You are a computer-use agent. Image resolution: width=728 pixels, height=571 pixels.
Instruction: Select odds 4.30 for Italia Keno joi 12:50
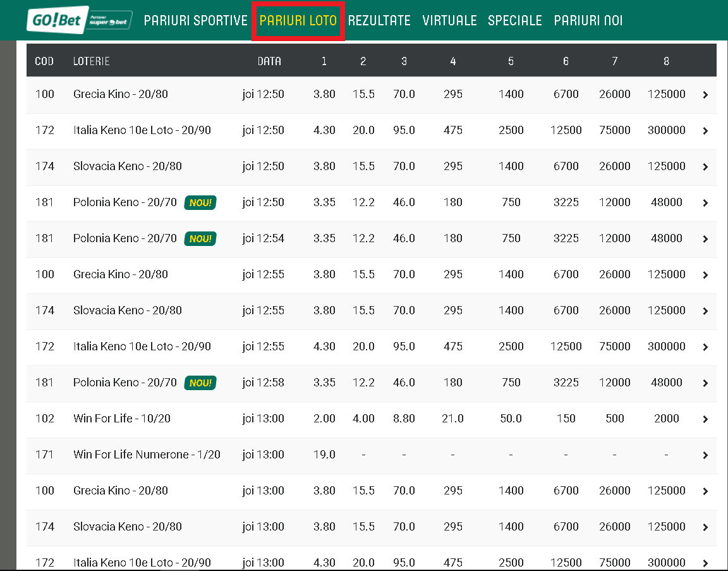tap(324, 130)
